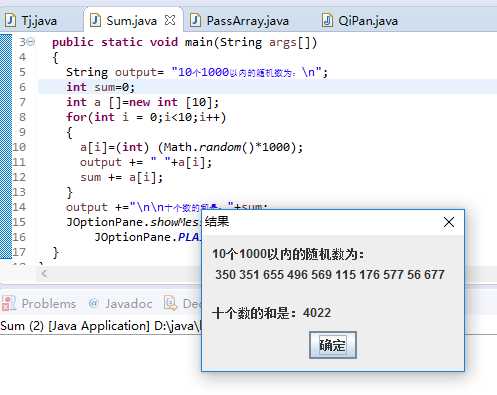
Task: Close the 结果 dialog with the X
Action: pos(449,222)
